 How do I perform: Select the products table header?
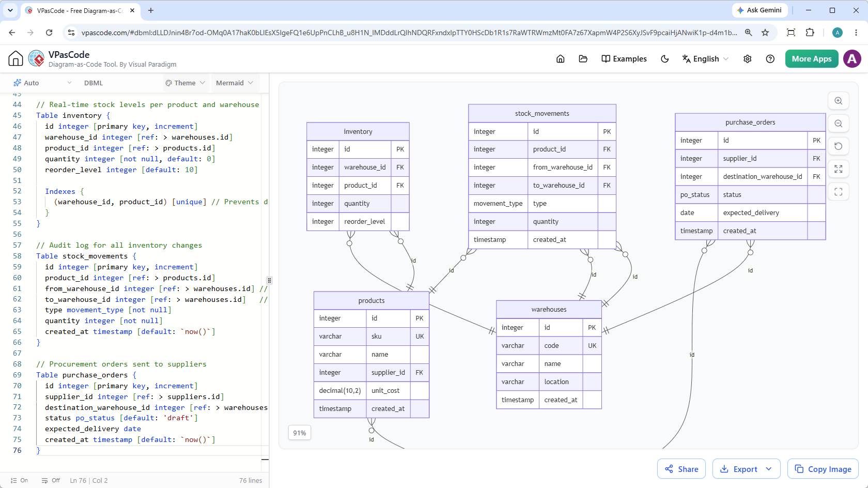tap(371, 300)
